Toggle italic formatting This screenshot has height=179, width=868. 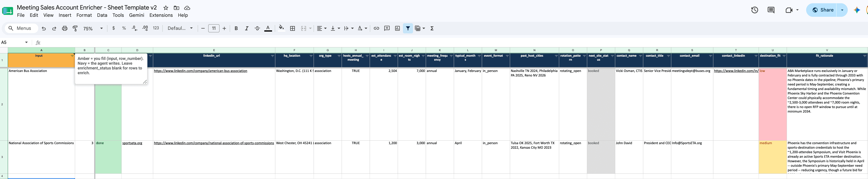pyautogui.click(x=247, y=28)
